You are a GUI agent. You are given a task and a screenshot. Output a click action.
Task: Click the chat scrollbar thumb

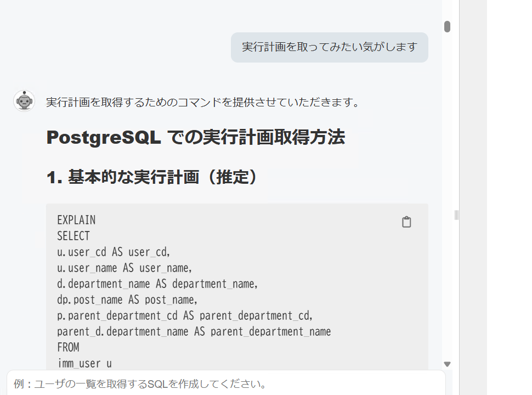point(447,26)
